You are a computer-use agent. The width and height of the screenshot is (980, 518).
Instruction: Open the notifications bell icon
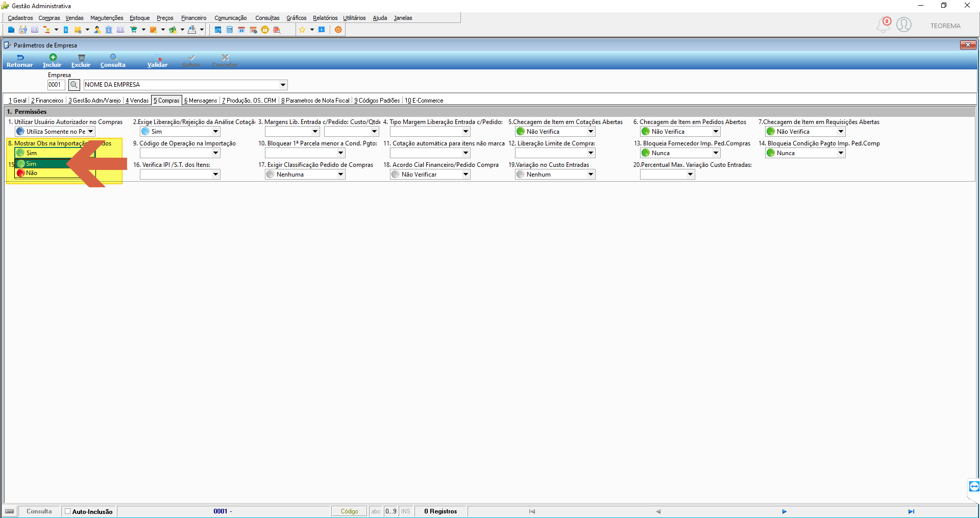pyautogui.click(x=884, y=24)
